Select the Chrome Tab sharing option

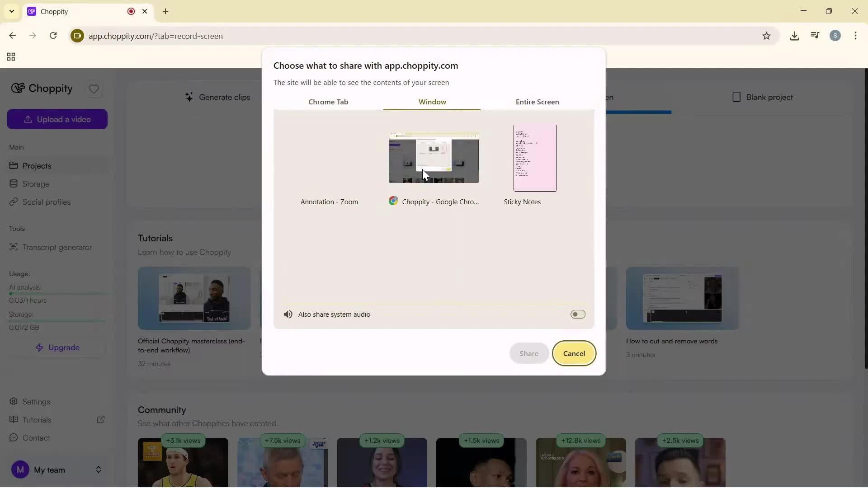329,102
